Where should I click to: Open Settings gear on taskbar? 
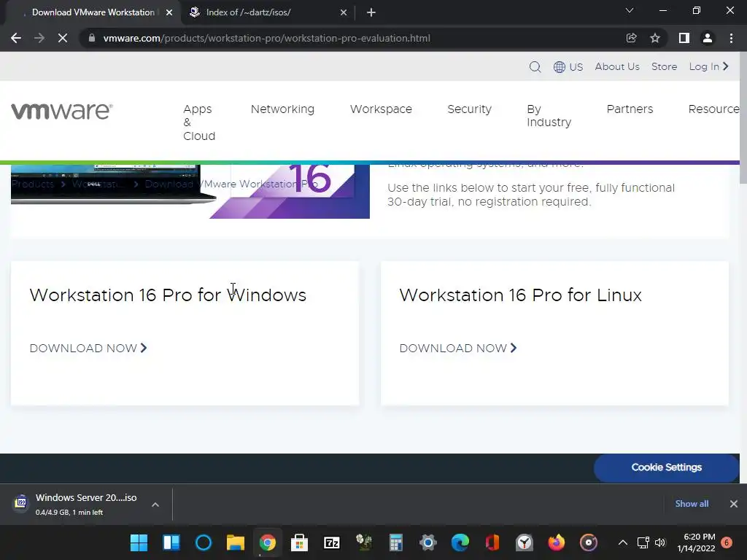(x=427, y=542)
